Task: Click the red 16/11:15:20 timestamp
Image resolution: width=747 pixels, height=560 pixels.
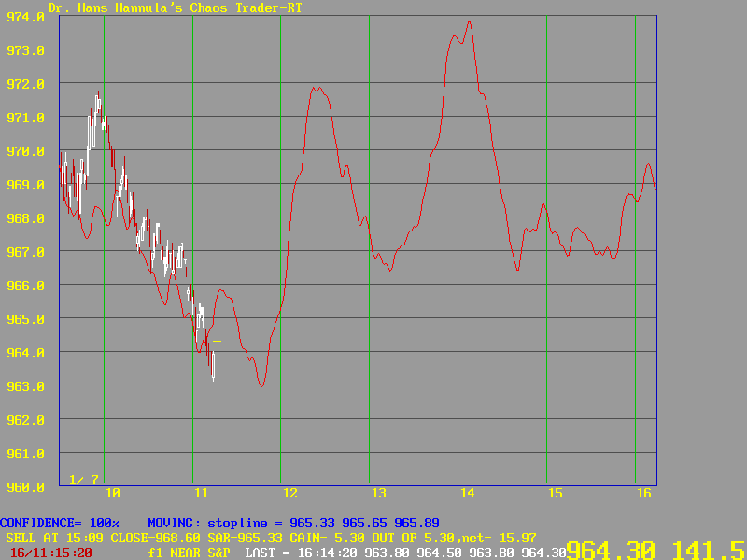Action: [51, 553]
